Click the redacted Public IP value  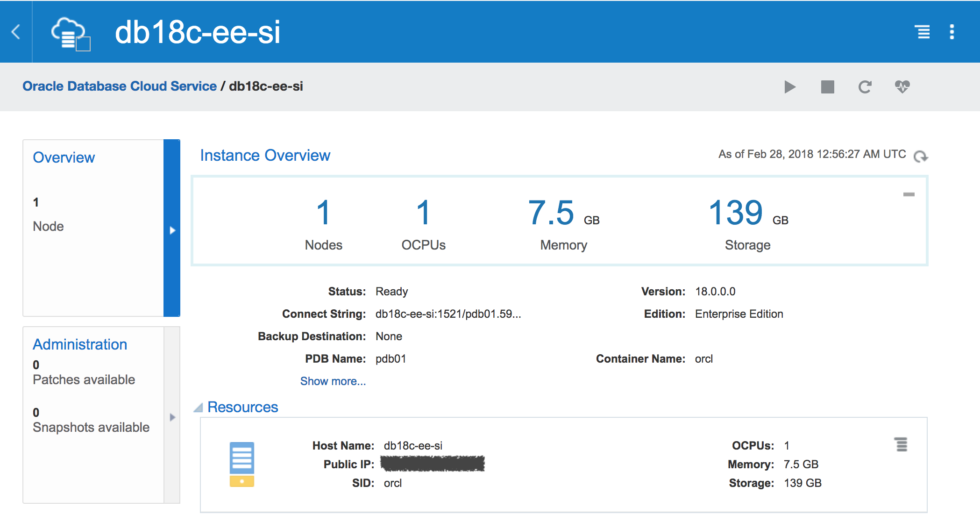433,464
